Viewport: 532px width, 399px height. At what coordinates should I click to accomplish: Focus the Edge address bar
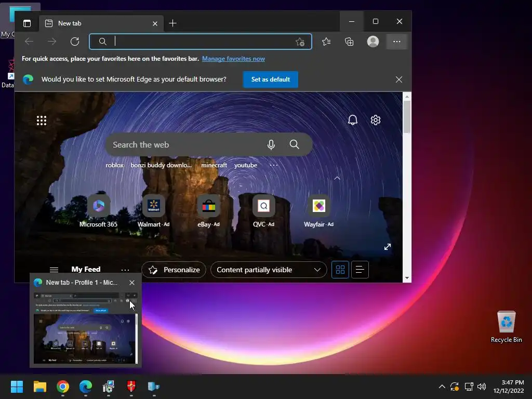click(200, 42)
